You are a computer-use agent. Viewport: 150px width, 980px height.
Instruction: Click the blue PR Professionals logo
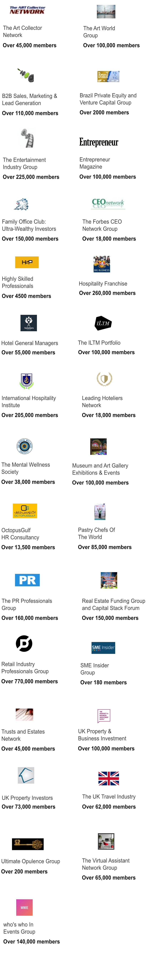[x=27, y=580]
